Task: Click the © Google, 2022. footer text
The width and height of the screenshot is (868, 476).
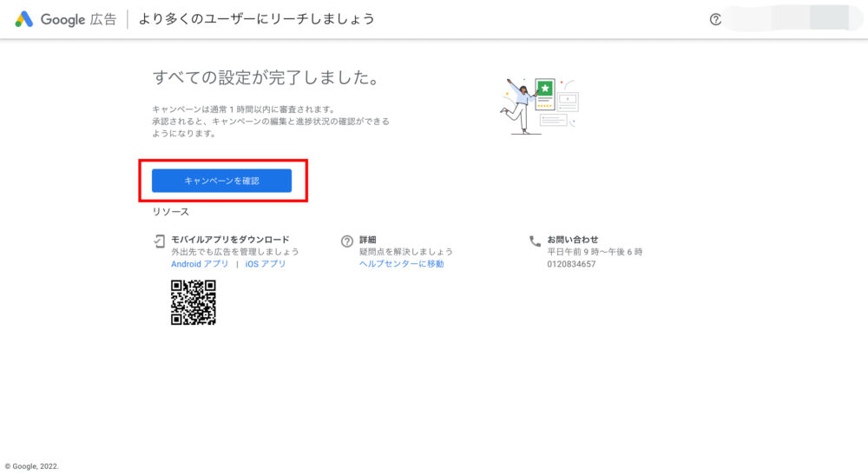Action: pyautogui.click(x=31, y=466)
